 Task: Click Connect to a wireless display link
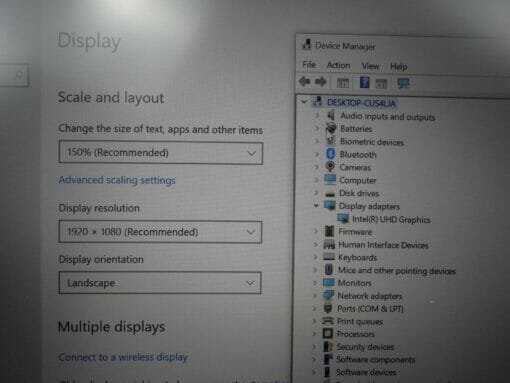click(123, 357)
